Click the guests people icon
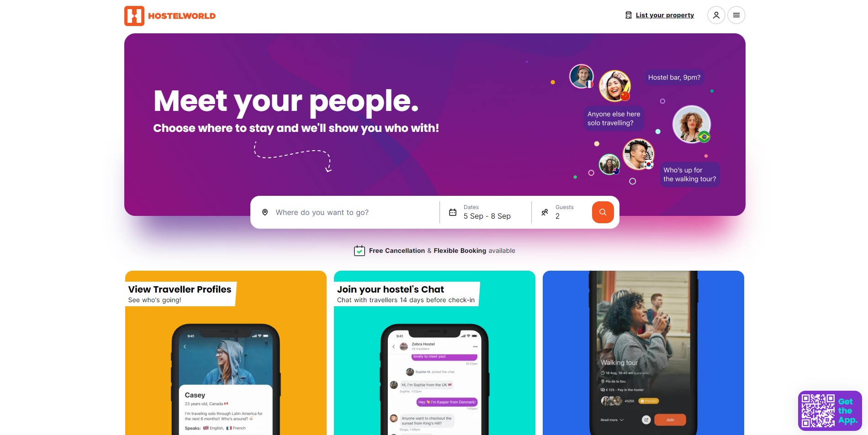The width and height of the screenshot is (868, 435). click(545, 212)
